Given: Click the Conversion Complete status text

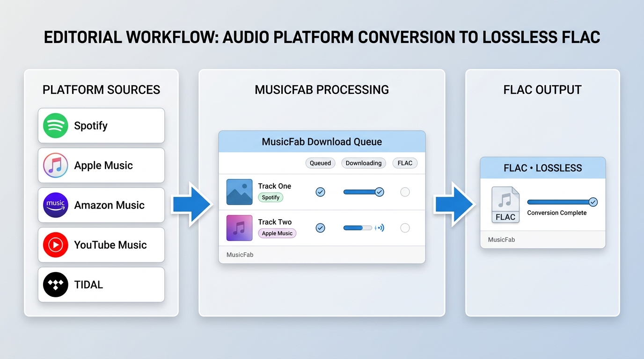Looking at the screenshot, I should (x=557, y=213).
